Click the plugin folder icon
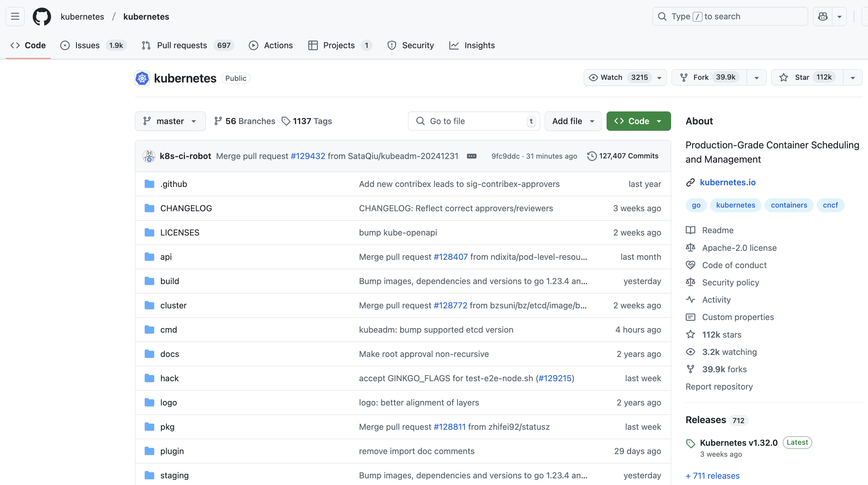Image resolution: width=868 pixels, height=485 pixels. (x=149, y=451)
